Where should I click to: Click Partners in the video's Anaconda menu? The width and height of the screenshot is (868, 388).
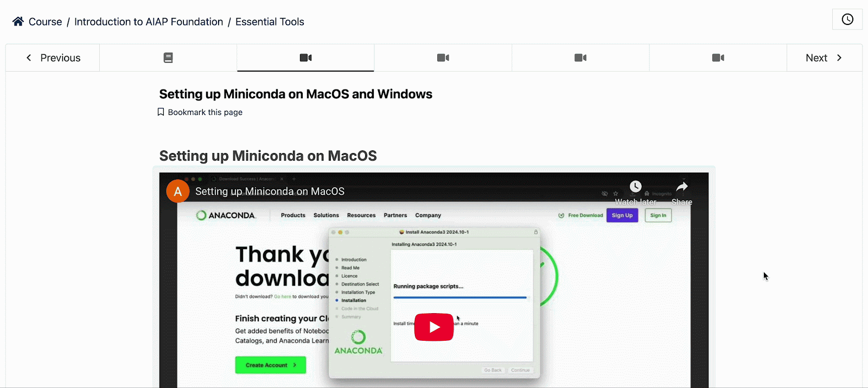(395, 215)
